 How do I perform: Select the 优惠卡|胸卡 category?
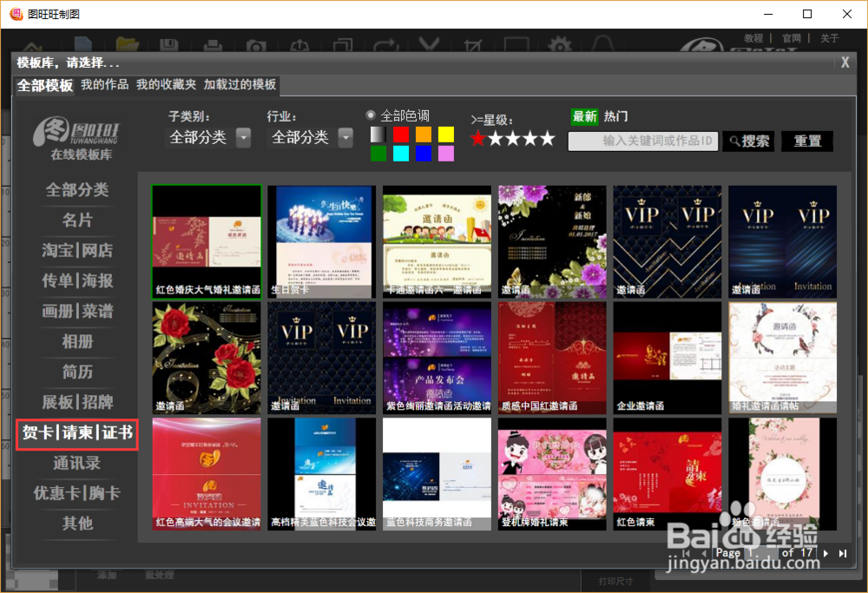pyautogui.click(x=77, y=493)
